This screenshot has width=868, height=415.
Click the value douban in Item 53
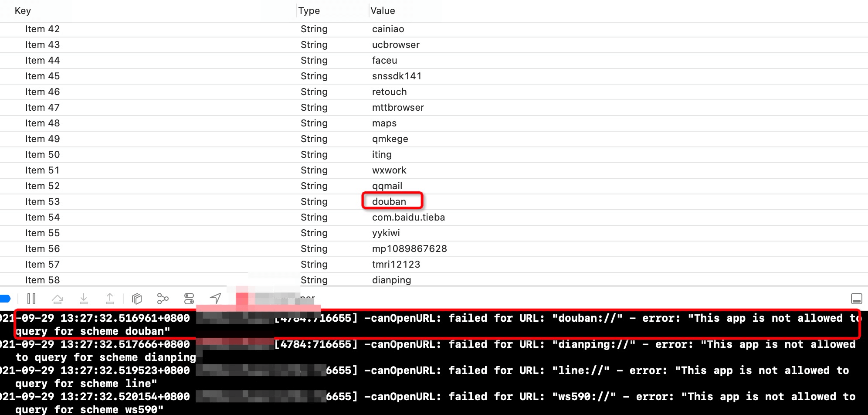click(x=389, y=202)
